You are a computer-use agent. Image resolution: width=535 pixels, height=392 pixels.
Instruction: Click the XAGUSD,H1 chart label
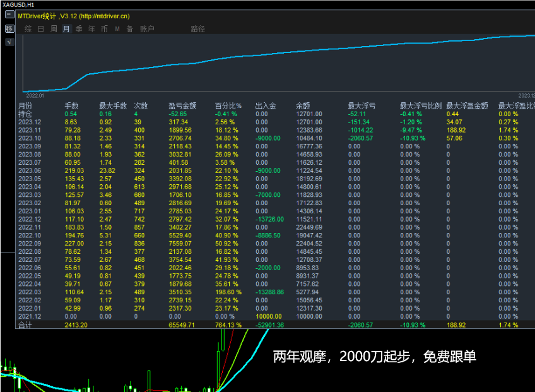17,3
